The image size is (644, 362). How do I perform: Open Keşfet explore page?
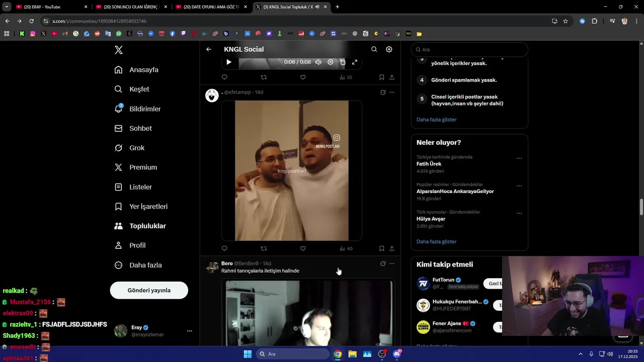pyautogui.click(x=132, y=89)
